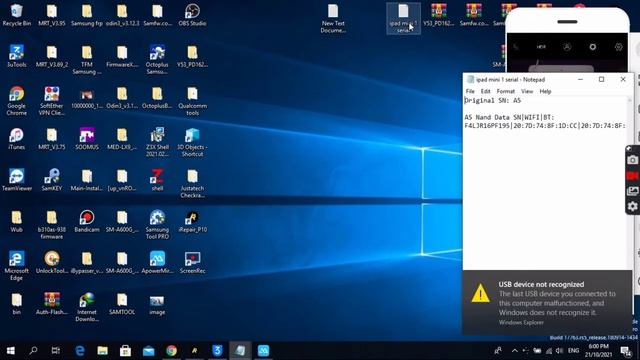Launch the Z3X Shell desktop shortcut

point(157,142)
